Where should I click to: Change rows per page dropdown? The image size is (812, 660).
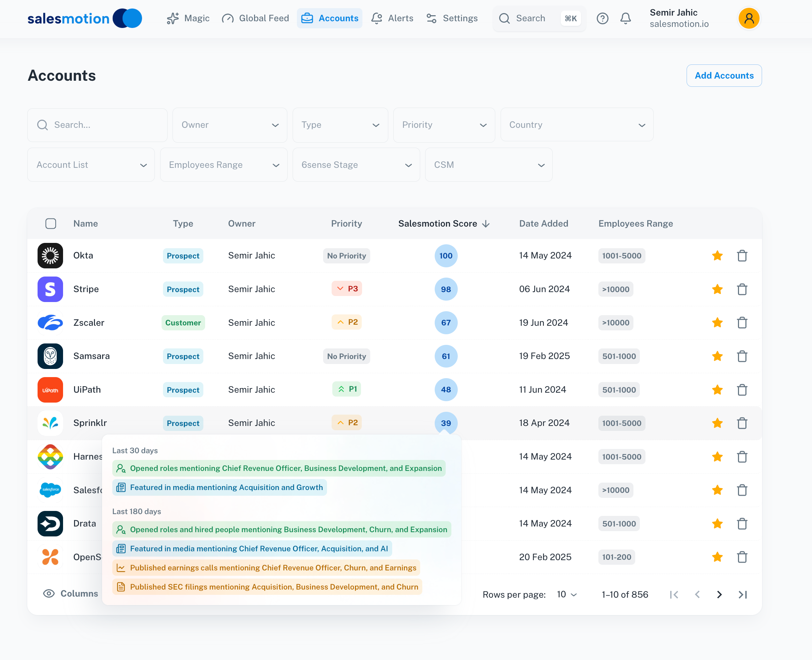tap(566, 594)
